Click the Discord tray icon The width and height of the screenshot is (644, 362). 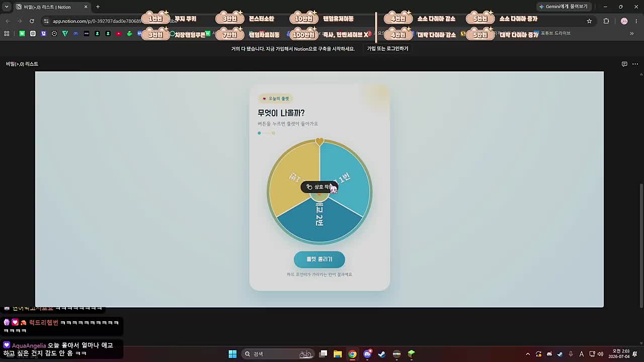(549, 354)
